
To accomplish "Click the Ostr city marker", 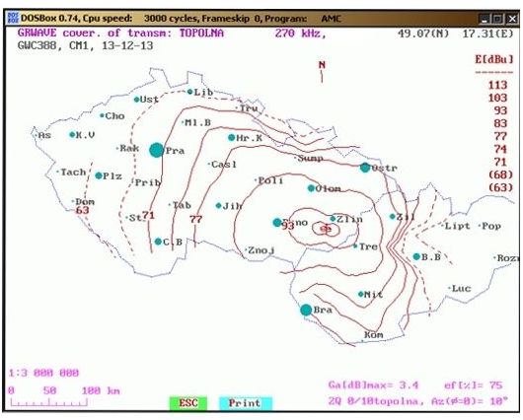I will point(365,168).
